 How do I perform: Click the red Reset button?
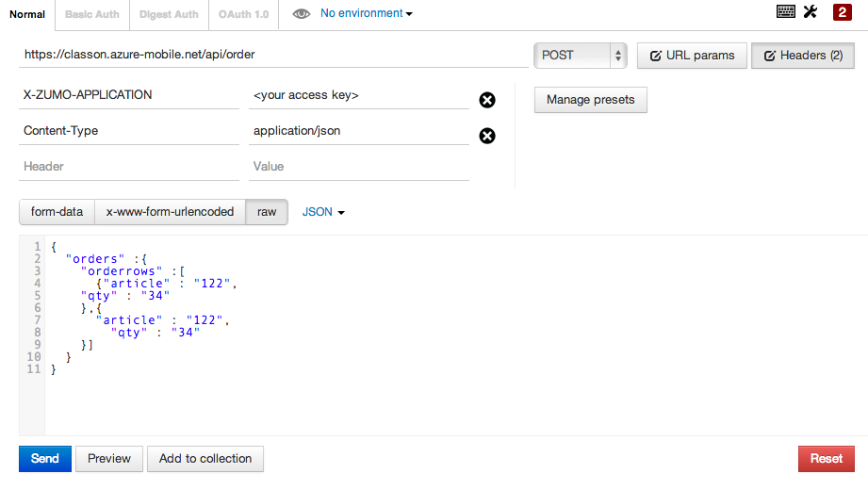[x=826, y=459]
